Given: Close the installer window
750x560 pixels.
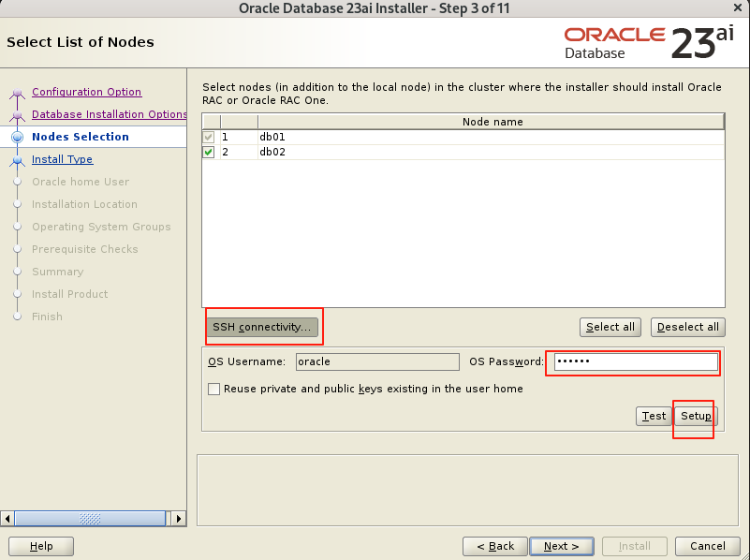Looking at the screenshot, I should [x=738, y=7].
